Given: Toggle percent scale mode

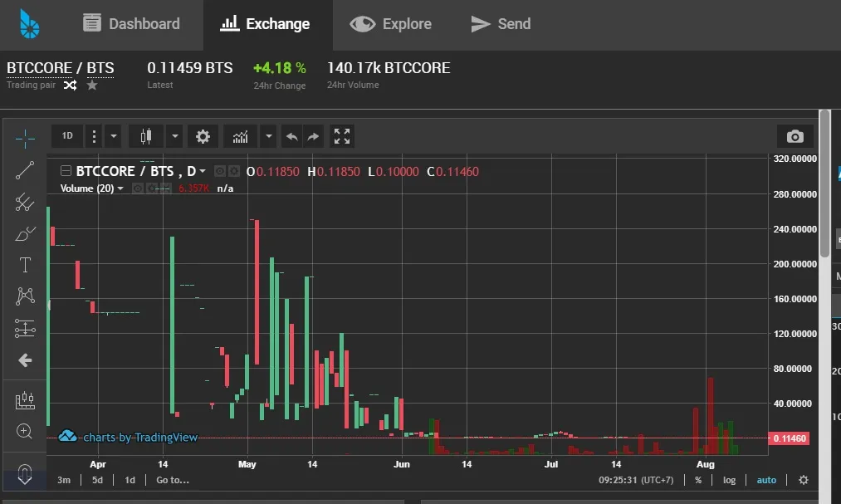Looking at the screenshot, I should (x=698, y=480).
